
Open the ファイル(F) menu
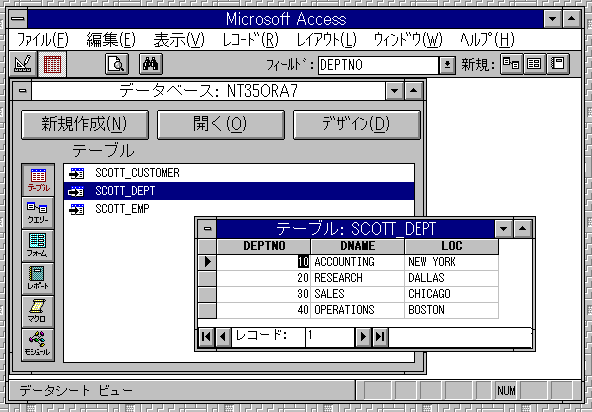43,39
